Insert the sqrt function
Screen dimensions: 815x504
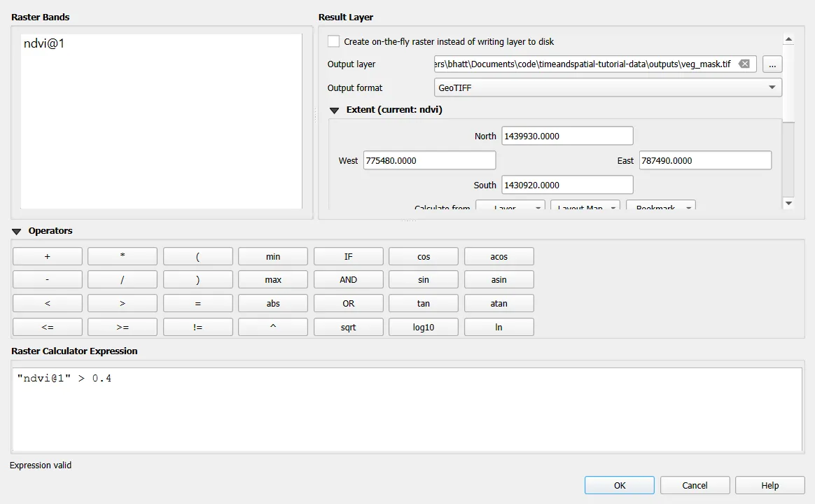point(348,328)
